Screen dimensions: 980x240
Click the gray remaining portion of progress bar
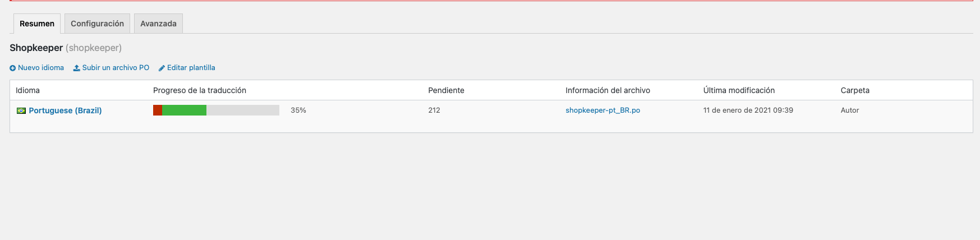[243, 110]
